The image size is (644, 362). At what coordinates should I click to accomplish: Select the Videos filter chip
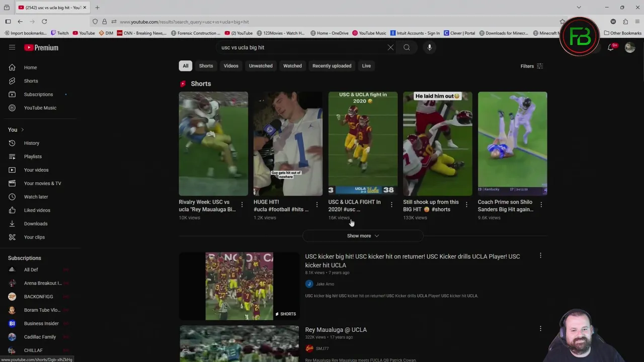tap(231, 66)
